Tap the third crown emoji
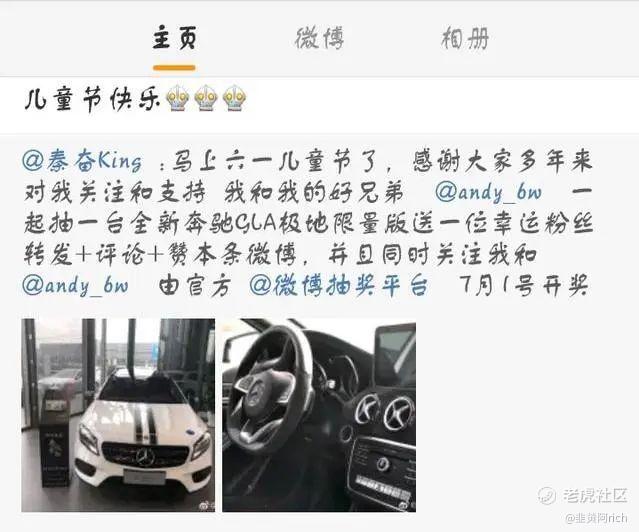639x532 pixels. 235,98
